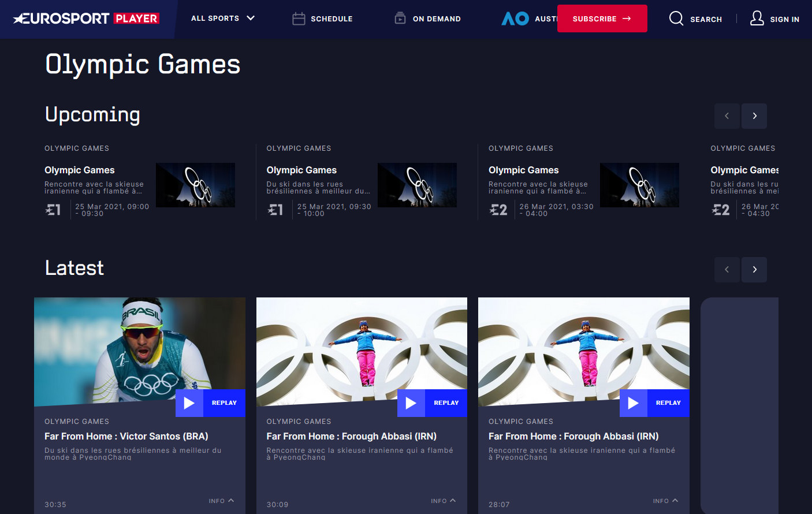The image size is (812, 514).
Task: Click the user profile icon
Action: pos(757,18)
